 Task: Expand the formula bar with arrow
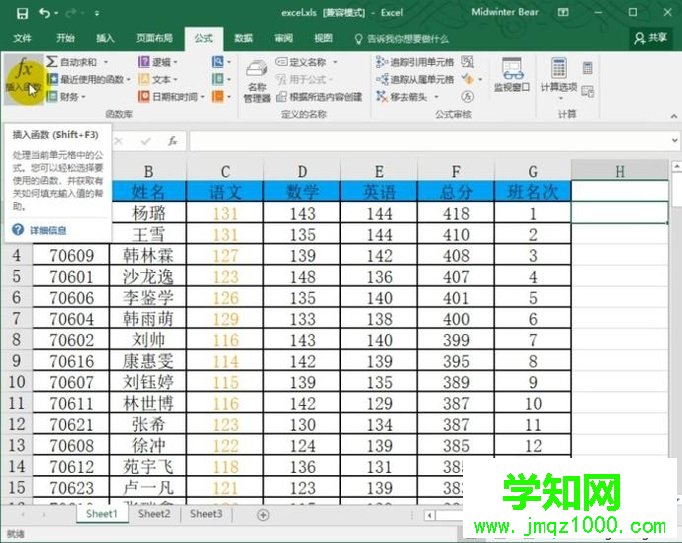tap(674, 141)
